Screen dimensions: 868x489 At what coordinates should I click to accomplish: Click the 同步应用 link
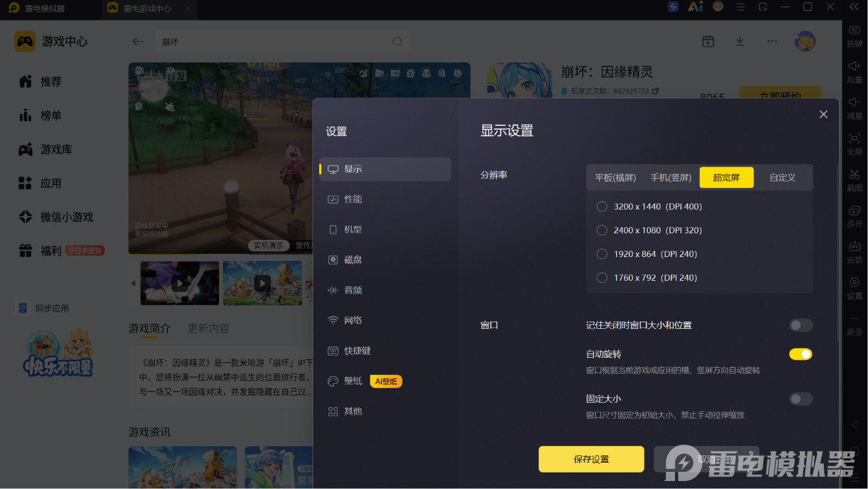(x=44, y=308)
